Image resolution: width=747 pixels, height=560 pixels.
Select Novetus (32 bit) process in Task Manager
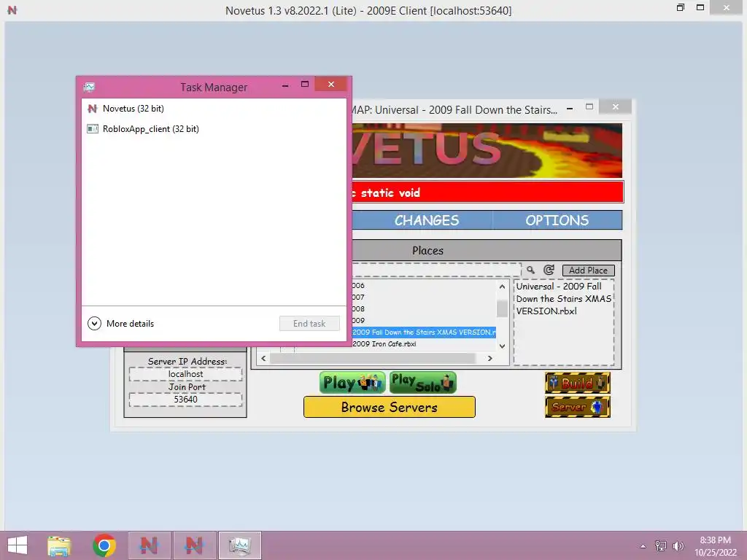(x=214, y=109)
